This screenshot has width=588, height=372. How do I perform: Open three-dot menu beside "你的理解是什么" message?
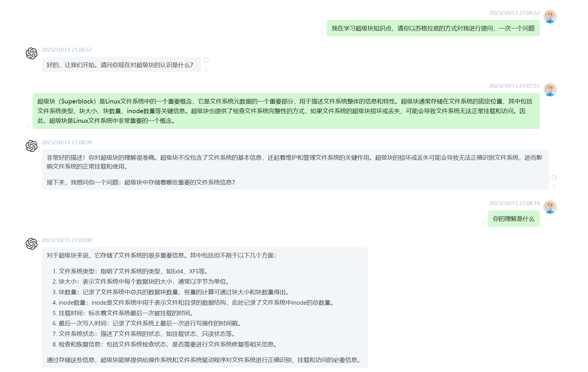coord(483,224)
